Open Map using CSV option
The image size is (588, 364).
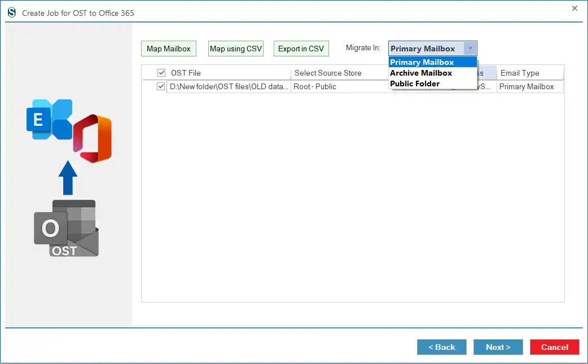pos(235,49)
